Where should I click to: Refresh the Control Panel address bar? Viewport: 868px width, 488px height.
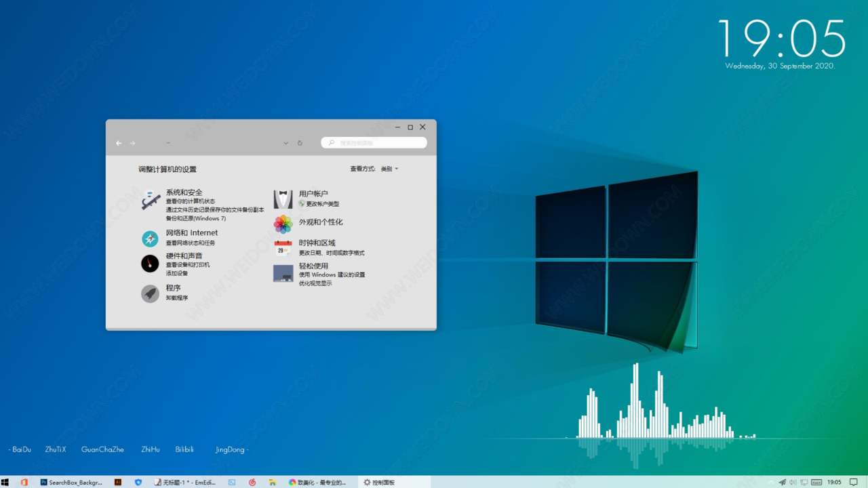tap(300, 143)
